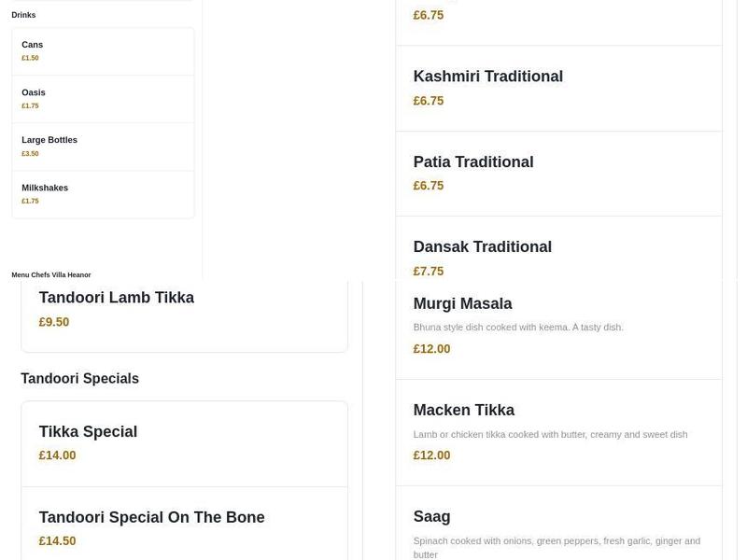The width and height of the screenshot is (747, 560).
Task: Open the Menu Chefs Villa Heanor link
Action: (49, 274)
